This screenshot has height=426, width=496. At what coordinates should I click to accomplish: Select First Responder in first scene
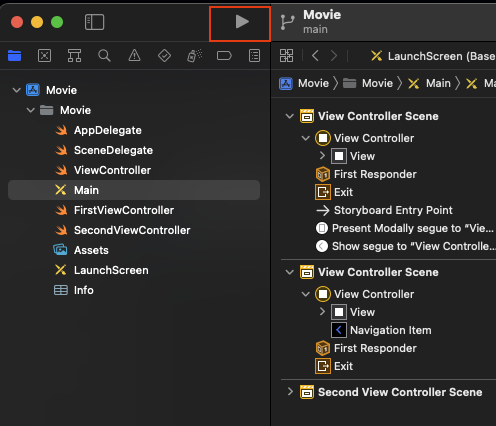point(366,174)
